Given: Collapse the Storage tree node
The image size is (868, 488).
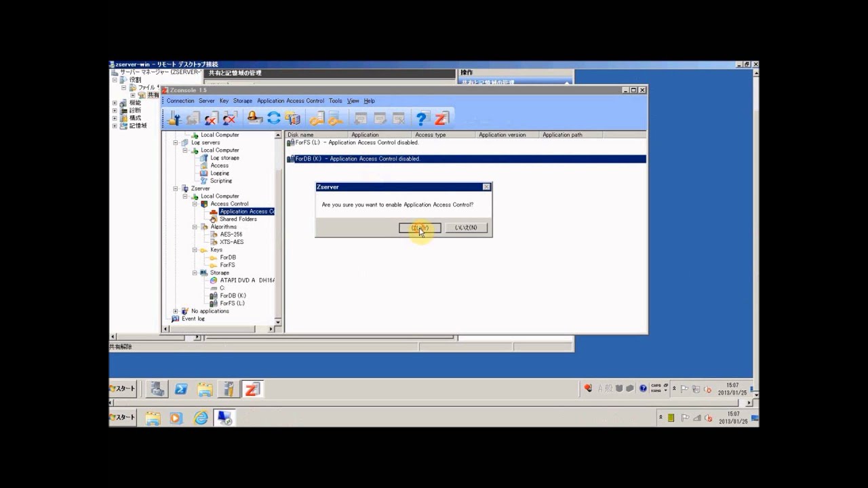Looking at the screenshot, I should (195, 273).
